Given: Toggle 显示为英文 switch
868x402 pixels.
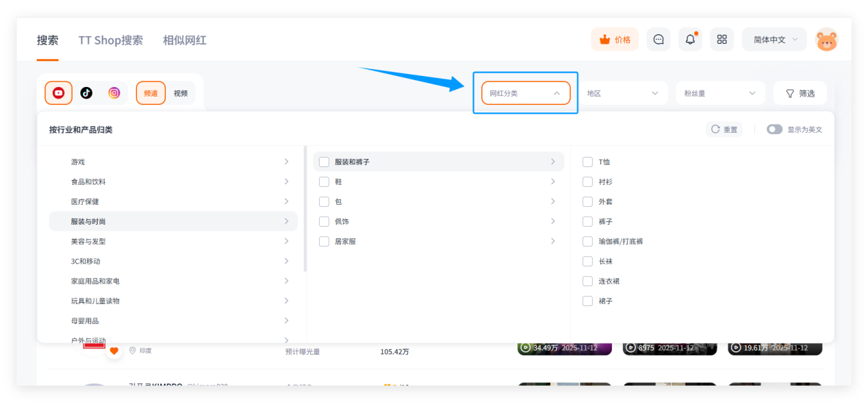Looking at the screenshot, I should click(x=774, y=129).
